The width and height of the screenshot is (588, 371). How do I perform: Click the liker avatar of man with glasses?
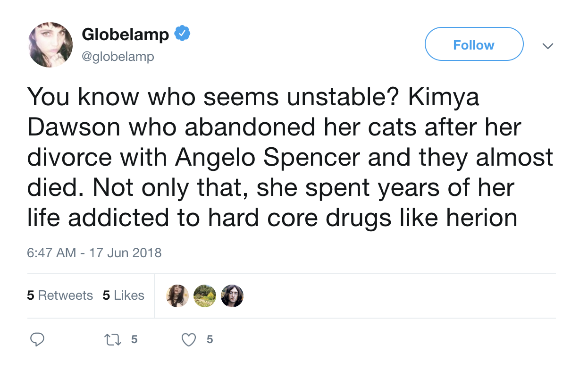pos(232,296)
